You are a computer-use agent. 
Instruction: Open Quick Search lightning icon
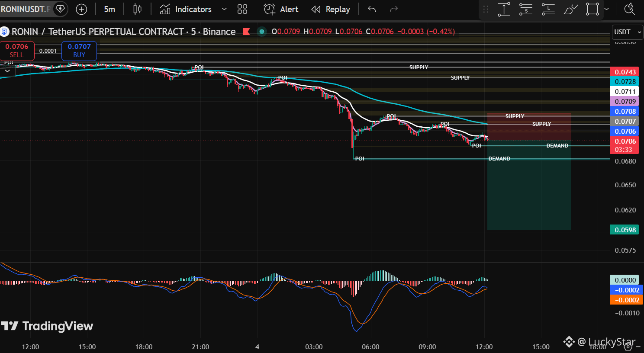(x=630, y=9)
